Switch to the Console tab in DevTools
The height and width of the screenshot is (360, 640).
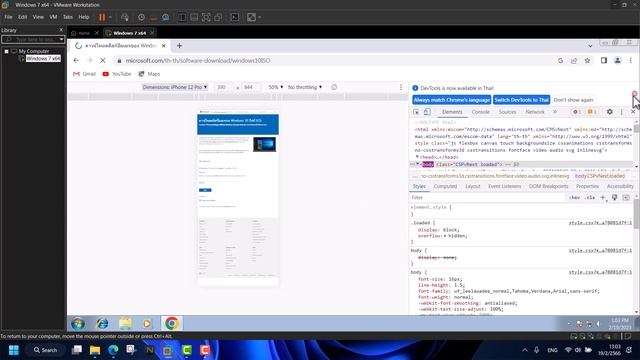(x=480, y=112)
